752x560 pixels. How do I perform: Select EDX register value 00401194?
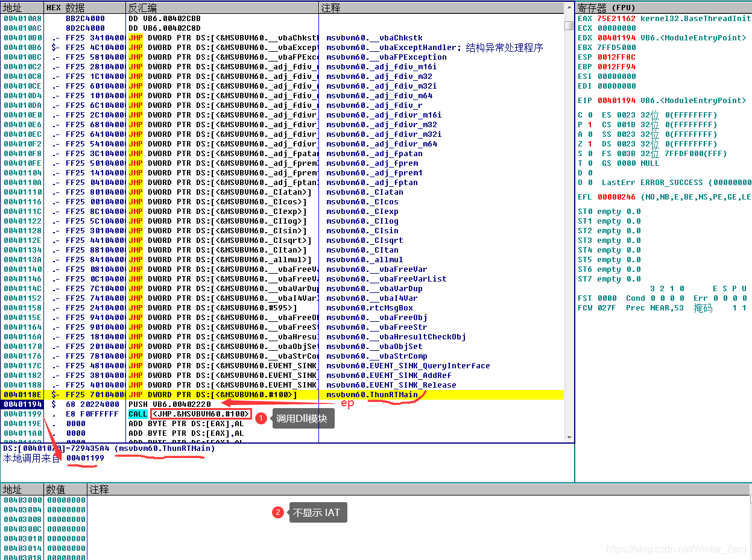click(616, 38)
